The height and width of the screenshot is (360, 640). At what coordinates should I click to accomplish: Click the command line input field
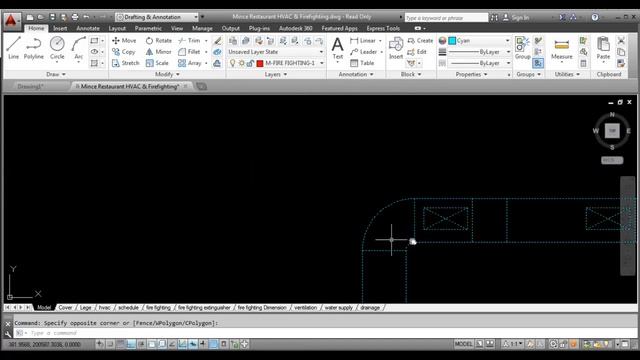pos(327,333)
